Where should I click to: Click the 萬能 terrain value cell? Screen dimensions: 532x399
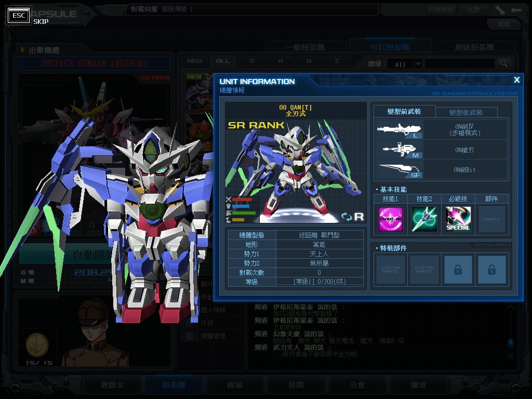tap(319, 244)
